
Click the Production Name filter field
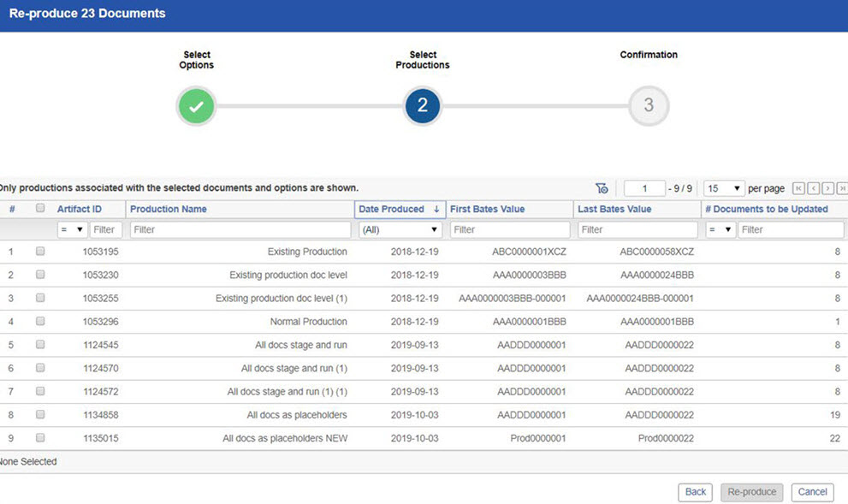(240, 230)
